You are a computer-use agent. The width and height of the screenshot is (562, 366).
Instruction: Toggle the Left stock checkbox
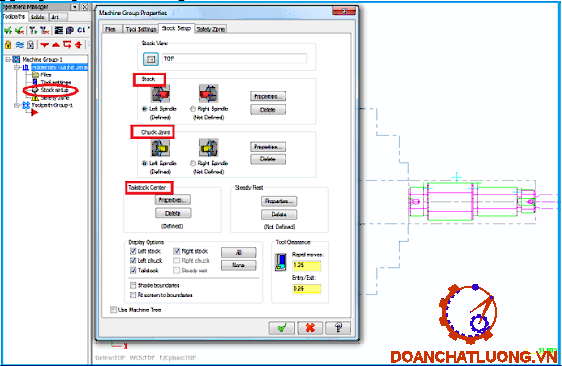pos(133,251)
